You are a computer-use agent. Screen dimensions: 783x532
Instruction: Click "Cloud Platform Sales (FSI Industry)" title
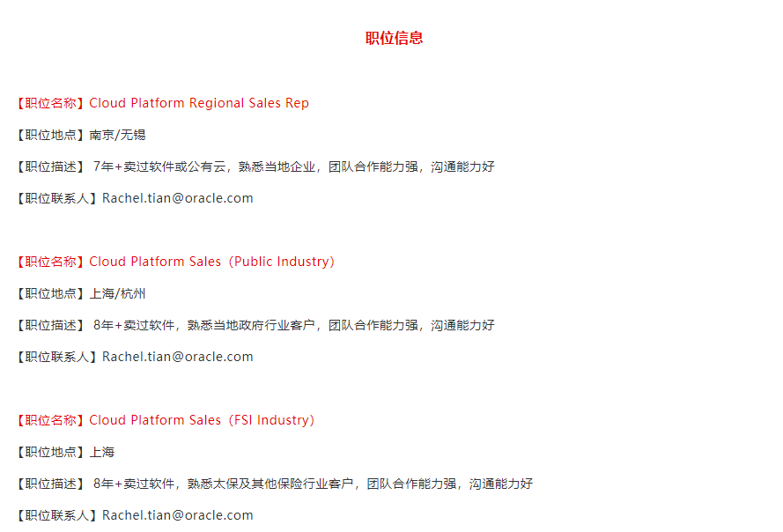coord(201,420)
